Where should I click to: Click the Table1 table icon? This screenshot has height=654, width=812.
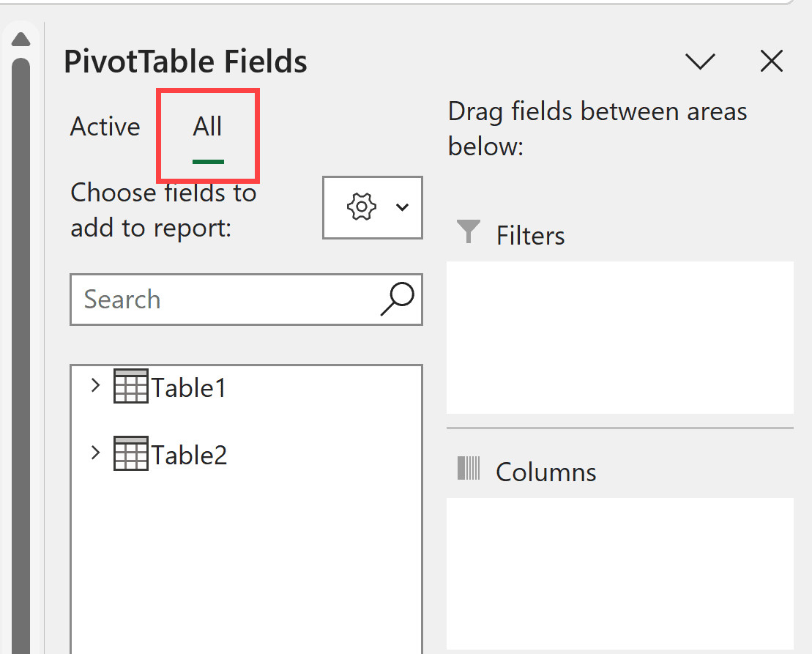pyautogui.click(x=131, y=386)
